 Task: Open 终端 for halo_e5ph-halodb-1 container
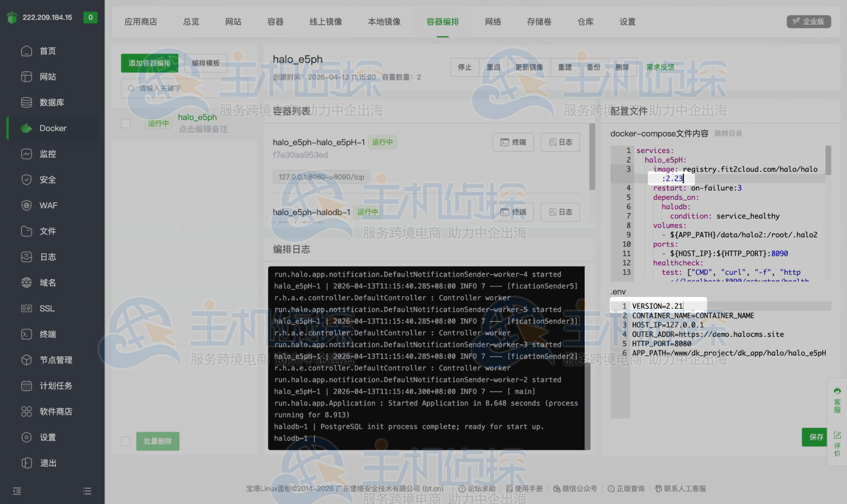coord(513,212)
